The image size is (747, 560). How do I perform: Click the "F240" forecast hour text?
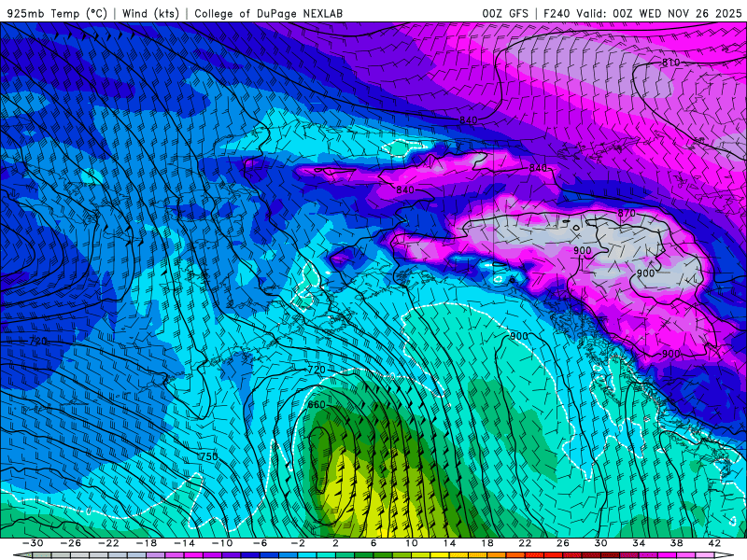pos(557,13)
